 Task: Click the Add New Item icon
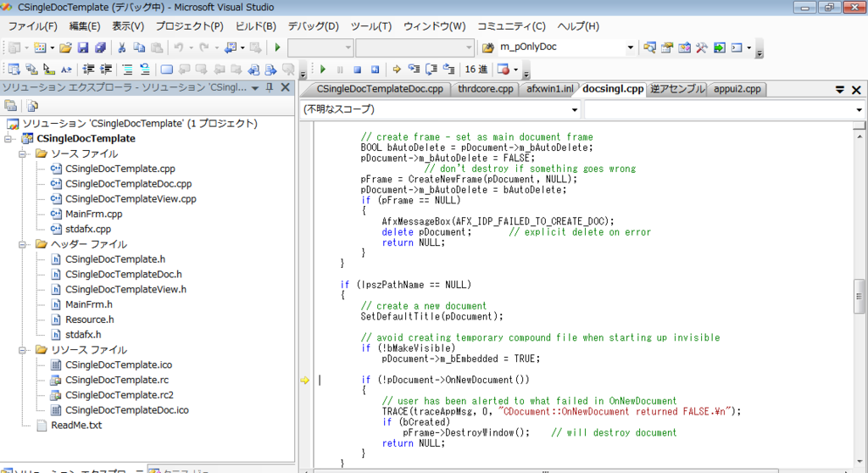point(40,47)
